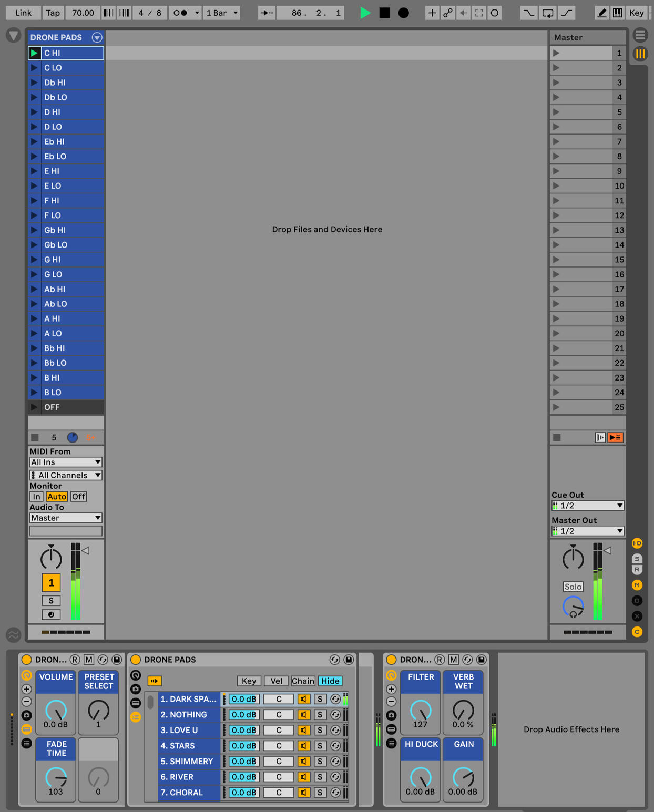The image size is (654, 812).
Task: Open the MIDI From All Ins dropdown
Action: tap(66, 462)
